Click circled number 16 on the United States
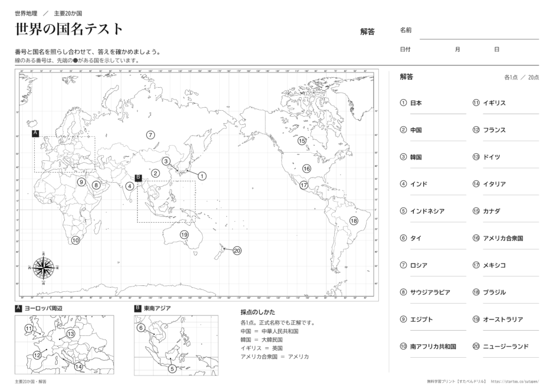The image size is (554, 392). 306,169
